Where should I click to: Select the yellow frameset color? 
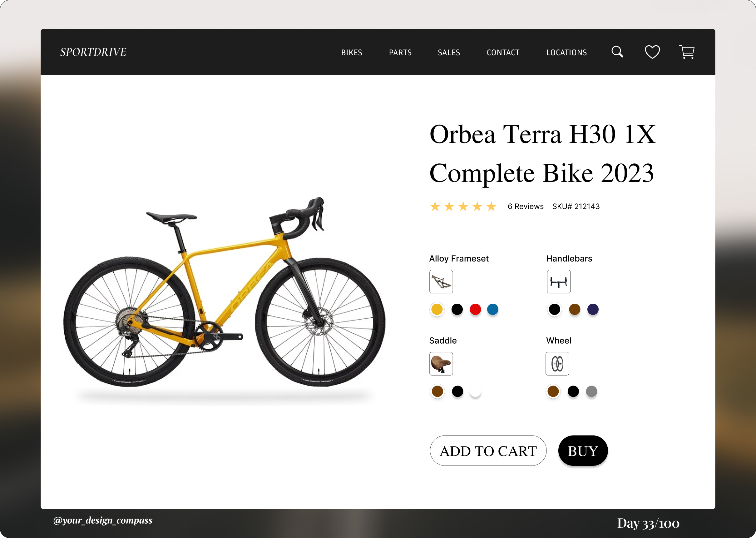(437, 309)
